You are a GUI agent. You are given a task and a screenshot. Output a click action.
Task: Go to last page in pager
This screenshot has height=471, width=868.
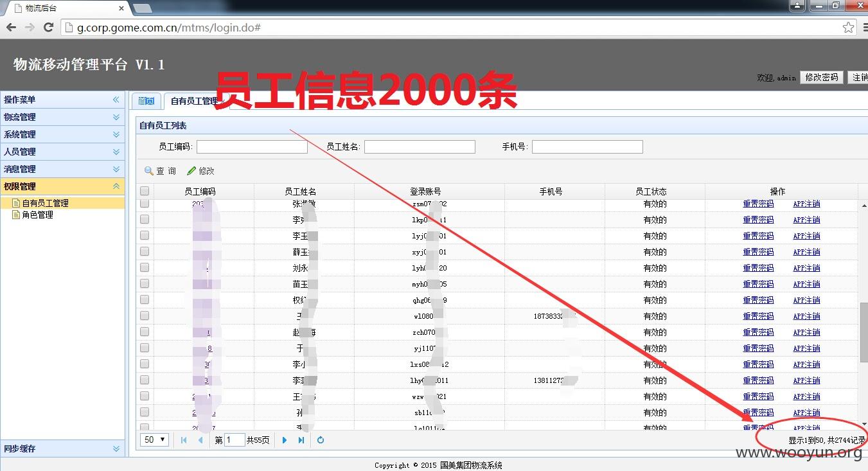click(301, 440)
